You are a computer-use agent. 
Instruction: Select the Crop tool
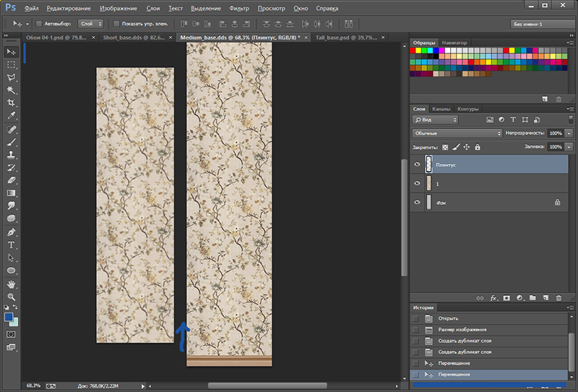click(12, 103)
